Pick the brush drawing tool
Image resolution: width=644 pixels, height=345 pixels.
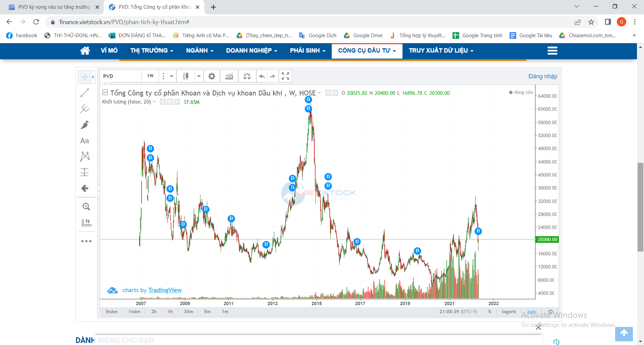[85, 125]
